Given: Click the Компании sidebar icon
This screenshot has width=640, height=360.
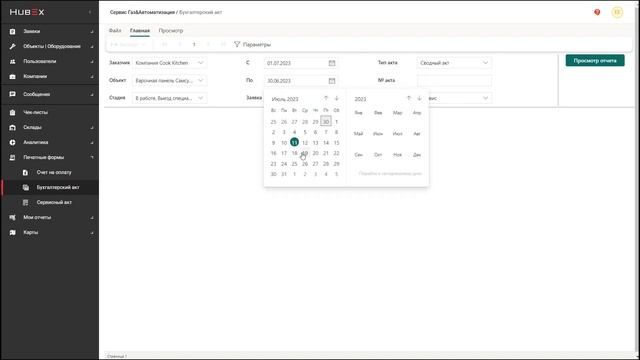Looking at the screenshot, I should coord(12,77).
